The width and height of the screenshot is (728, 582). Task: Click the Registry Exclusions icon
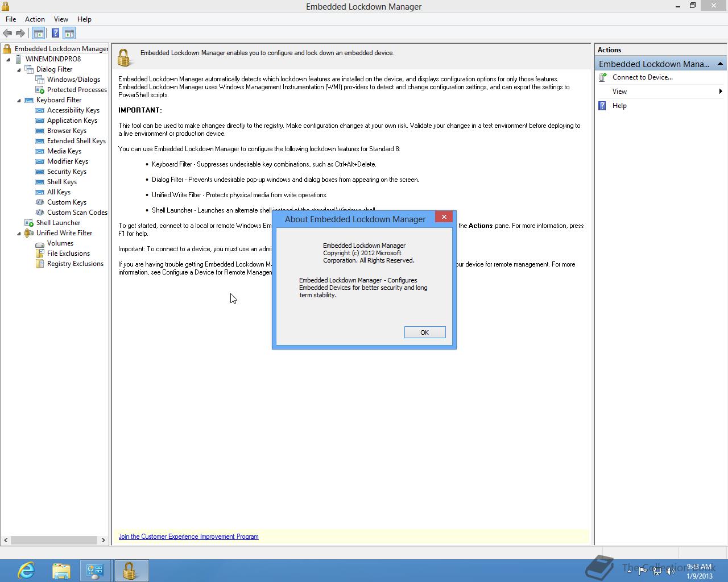pyautogui.click(x=40, y=264)
